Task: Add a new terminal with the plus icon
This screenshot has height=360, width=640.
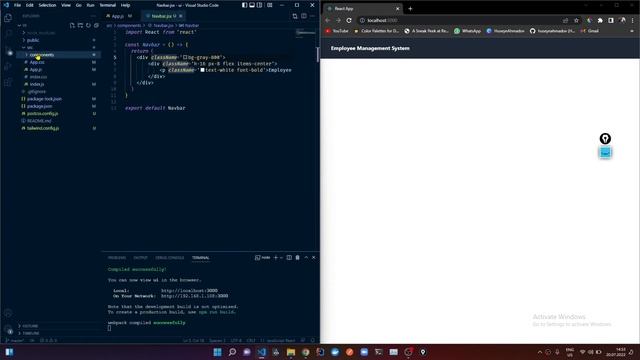Action: (x=276, y=258)
